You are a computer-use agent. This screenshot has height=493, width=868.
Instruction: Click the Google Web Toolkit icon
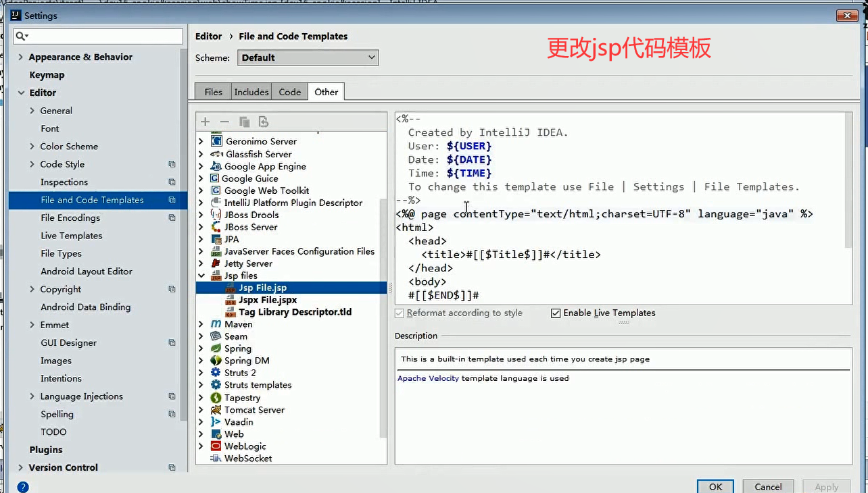(x=216, y=190)
